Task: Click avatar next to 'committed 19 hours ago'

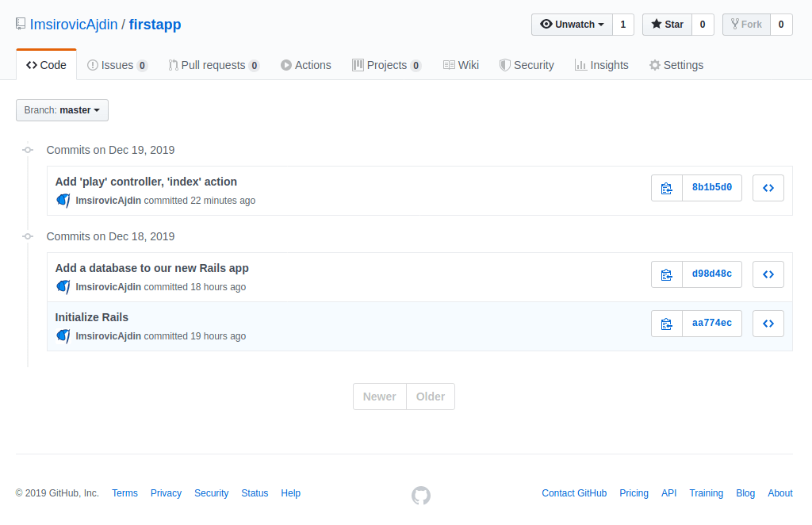Action: tap(63, 336)
